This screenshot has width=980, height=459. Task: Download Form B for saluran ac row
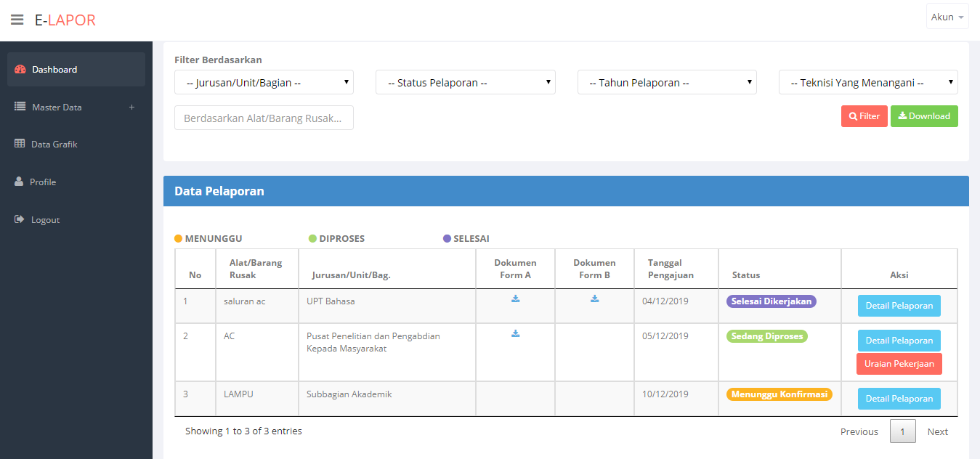pyautogui.click(x=594, y=298)
